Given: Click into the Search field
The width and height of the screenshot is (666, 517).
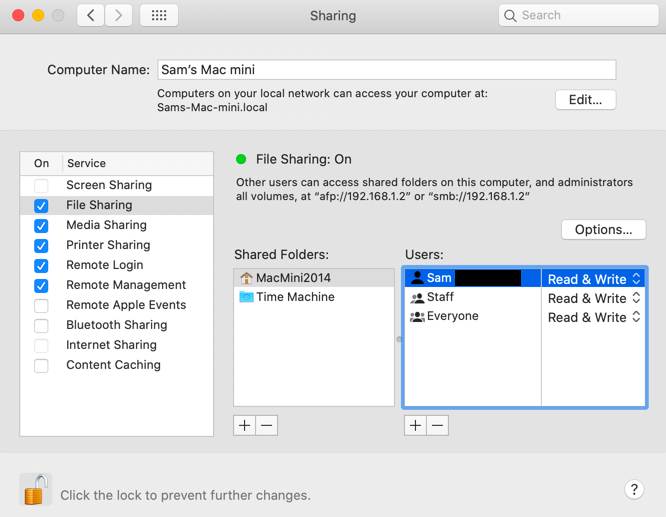Looking at the screenshot, I should [x=579, y=16].
